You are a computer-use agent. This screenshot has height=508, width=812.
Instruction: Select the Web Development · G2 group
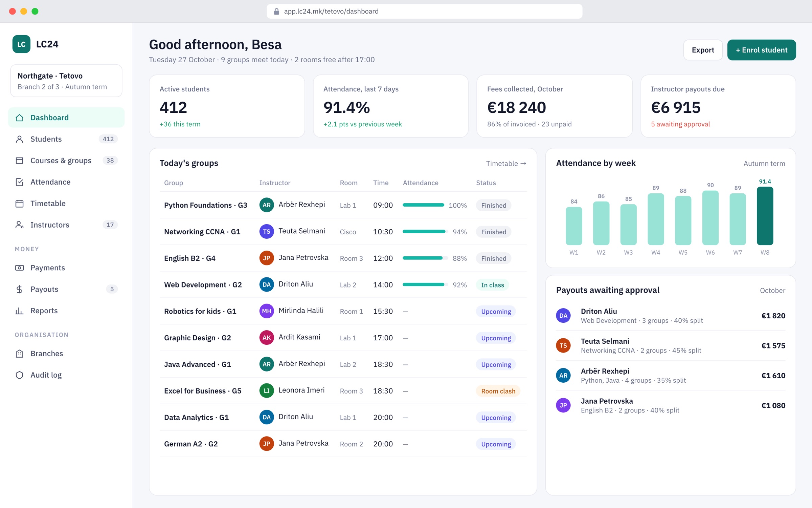click(x=203, y=285)
